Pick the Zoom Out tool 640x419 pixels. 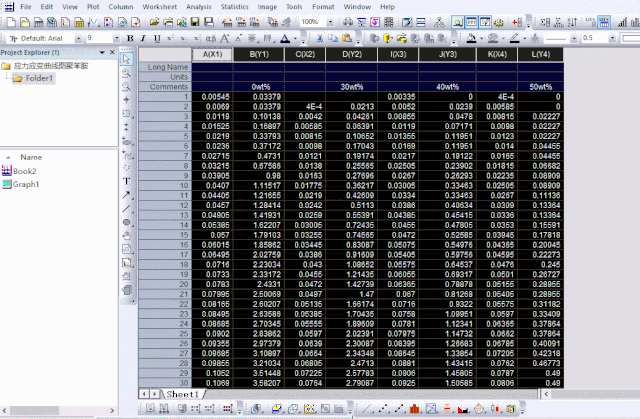pyautogui.click(x=127, y=86)
